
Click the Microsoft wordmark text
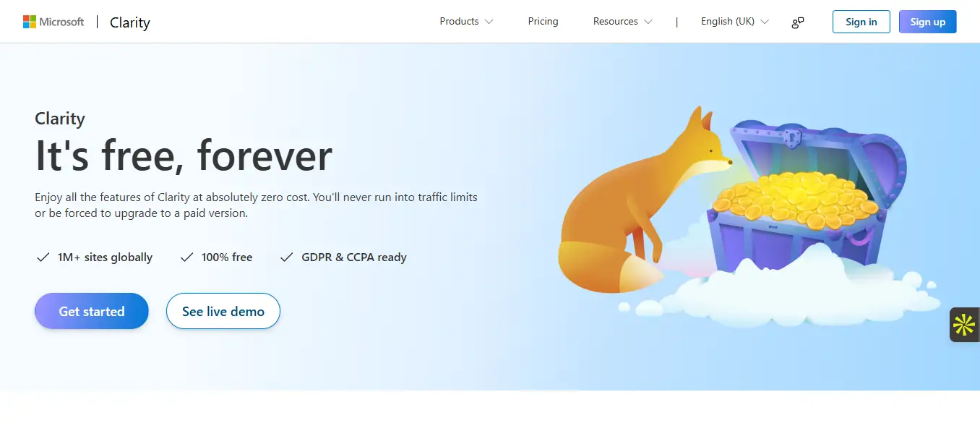pyautogui.click(x=61, y=22)
